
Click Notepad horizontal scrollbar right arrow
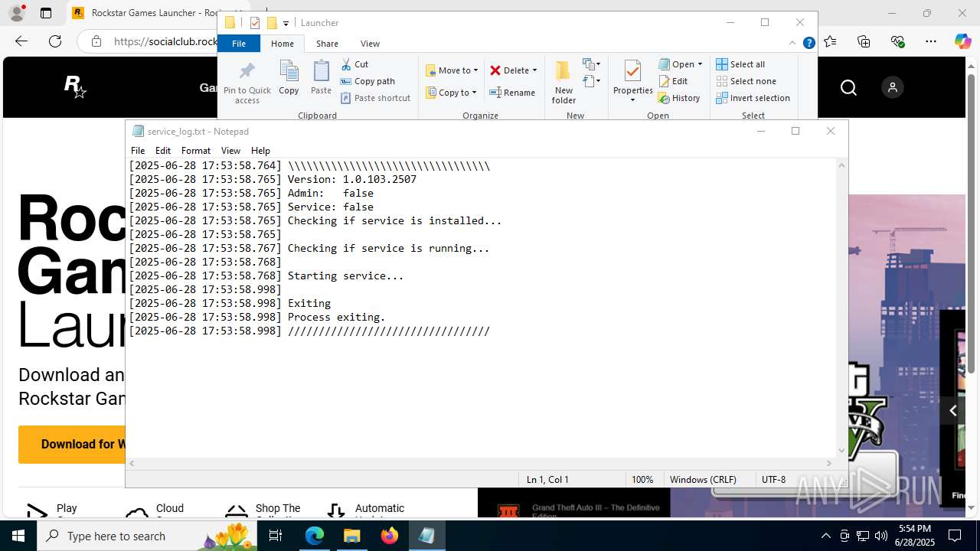click(x=828, y=463)
